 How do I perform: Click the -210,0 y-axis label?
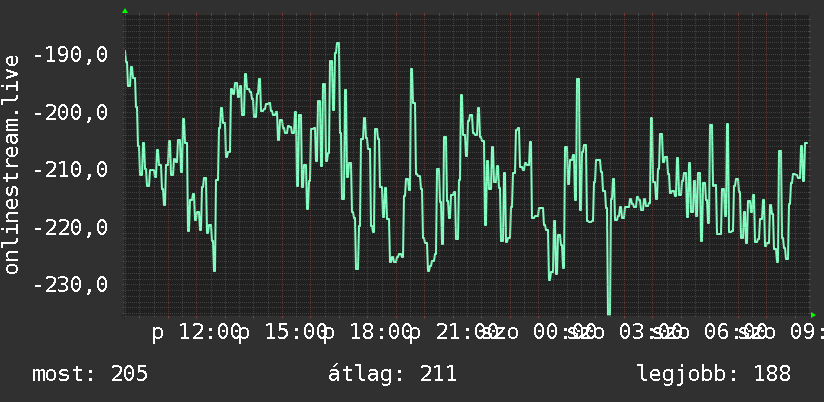click(70, 170)
